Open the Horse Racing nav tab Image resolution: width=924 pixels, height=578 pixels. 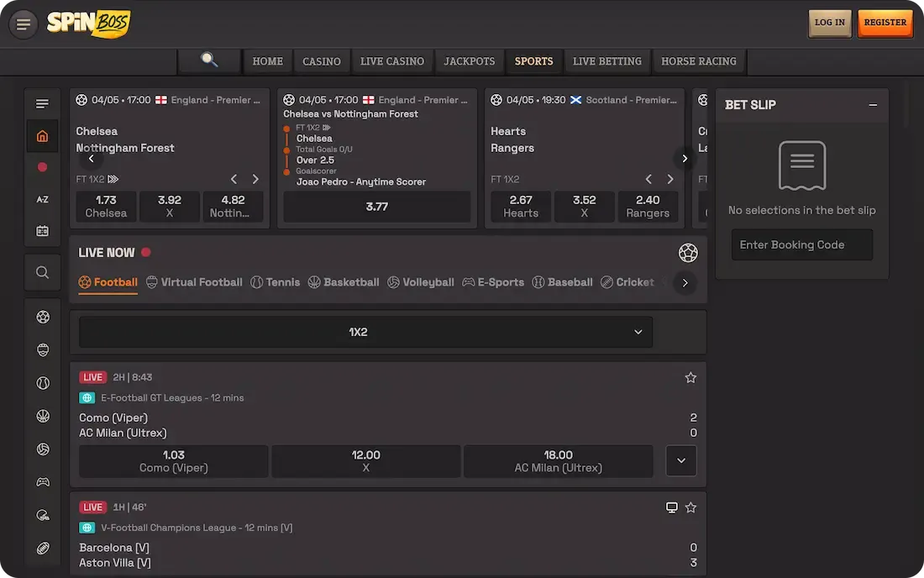click(x=698, y=61)
